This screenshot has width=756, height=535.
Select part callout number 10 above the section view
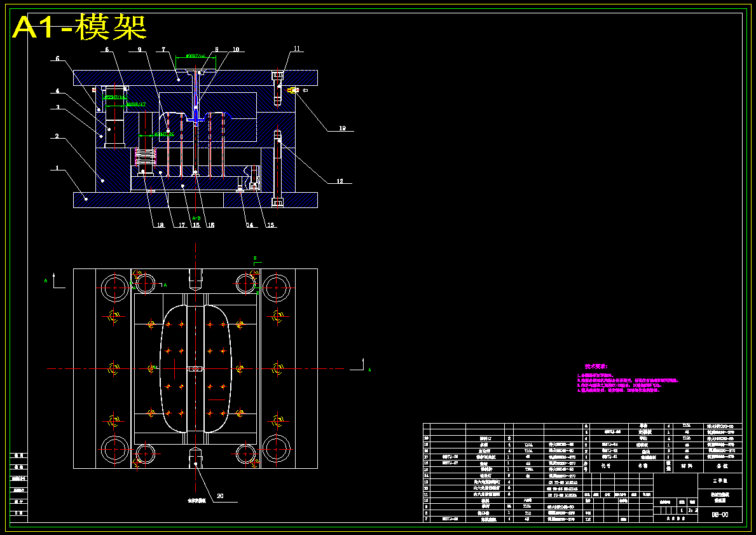236,50
